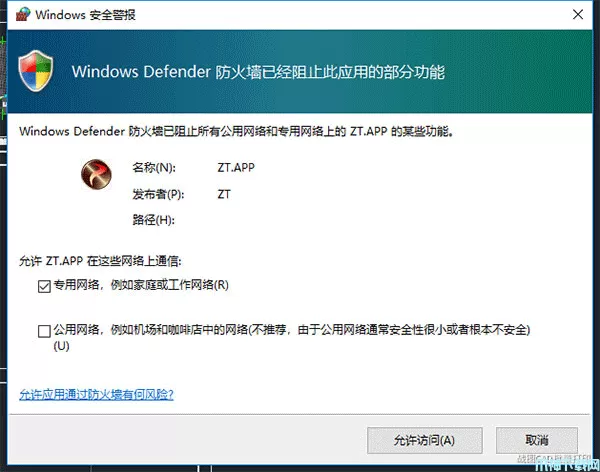
Task: Close the Windows 安全警报 dialog
Action: [578, 15]
